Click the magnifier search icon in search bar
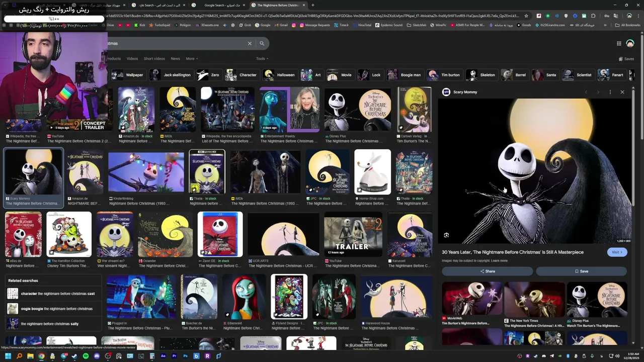Image resolution: width=644 pixels, height=362 pixels. [262, 43]
